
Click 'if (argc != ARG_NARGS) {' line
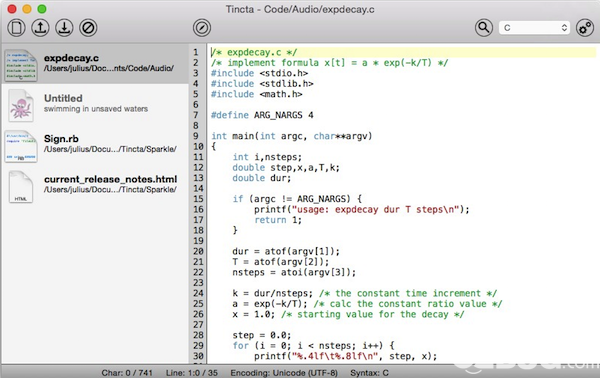(297, 199)
